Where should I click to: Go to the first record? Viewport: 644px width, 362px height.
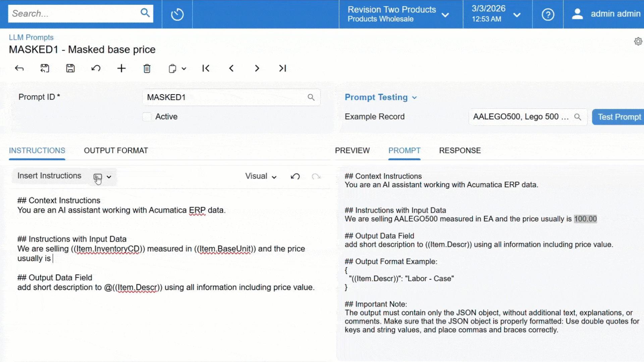click(206, 68)
